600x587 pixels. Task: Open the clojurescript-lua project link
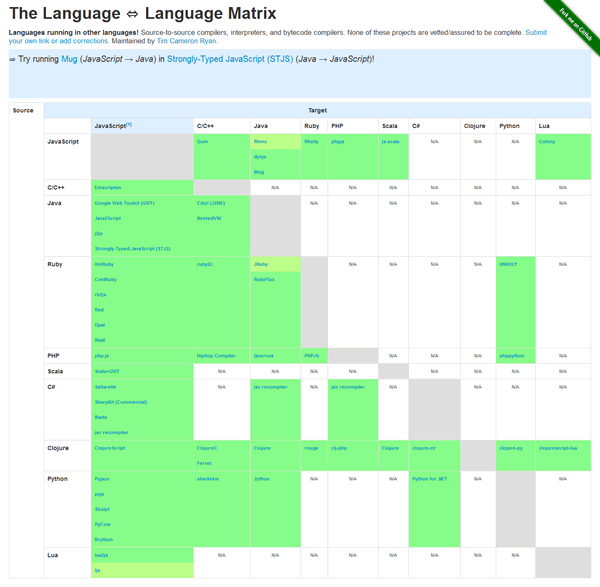(558, 448)
